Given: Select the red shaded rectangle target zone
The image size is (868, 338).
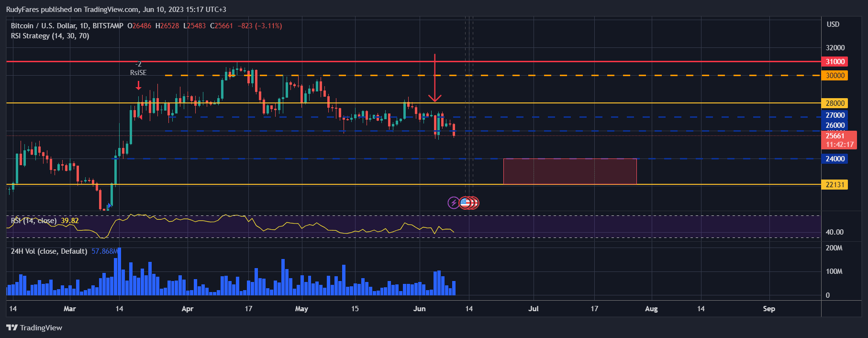Looking at the screenshot, I should [x=570, y=171].
